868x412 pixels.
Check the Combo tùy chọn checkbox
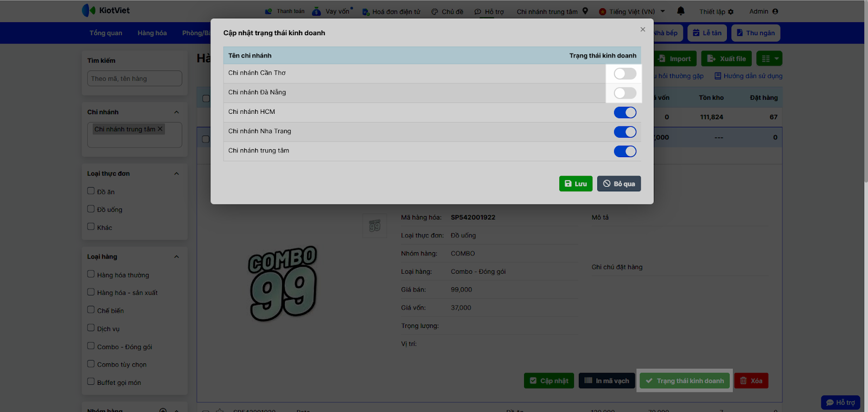(91, 364)
